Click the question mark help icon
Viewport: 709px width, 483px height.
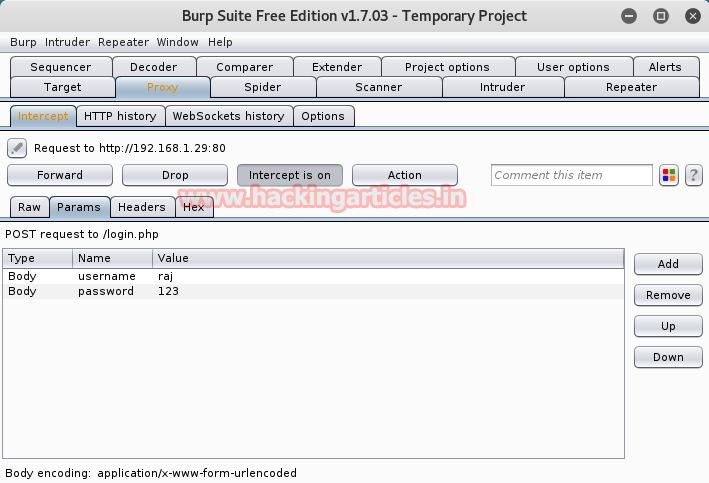coord(694,175)
